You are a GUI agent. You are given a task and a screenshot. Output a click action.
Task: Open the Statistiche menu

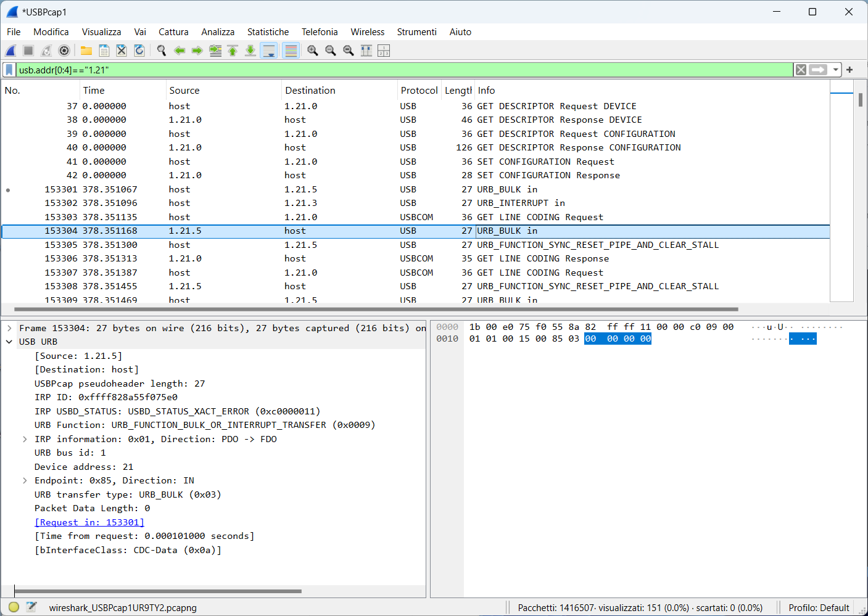coord(268,31)
